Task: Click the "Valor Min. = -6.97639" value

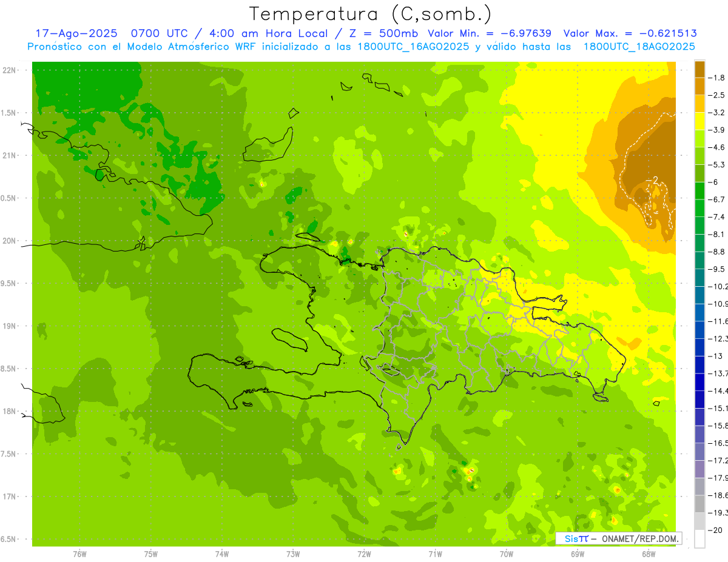Action: [x=489, y=33]
